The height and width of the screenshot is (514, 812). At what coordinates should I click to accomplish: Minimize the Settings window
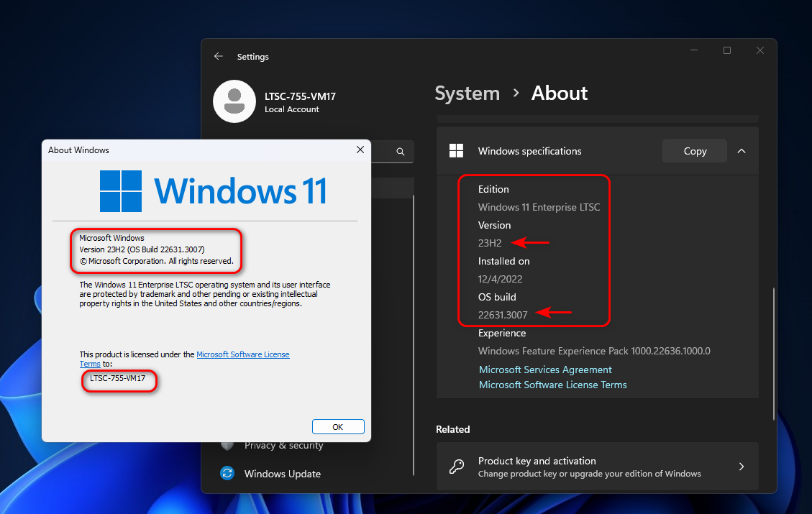[694, 50]
